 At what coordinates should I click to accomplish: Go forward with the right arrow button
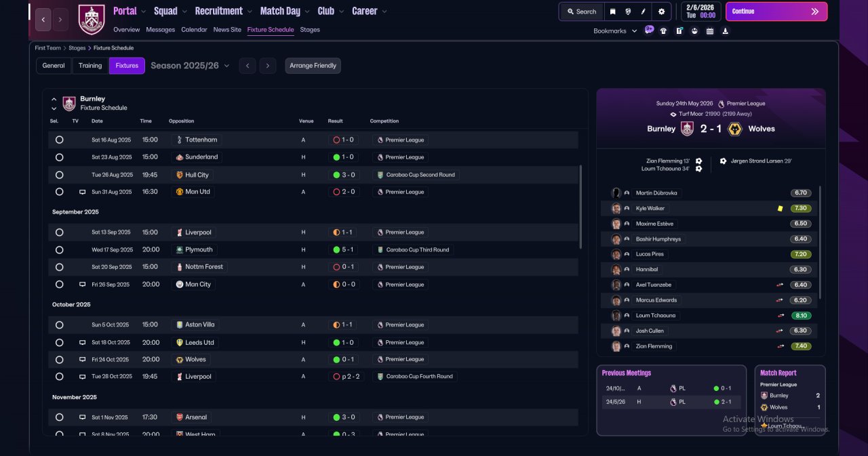(60, 20)
